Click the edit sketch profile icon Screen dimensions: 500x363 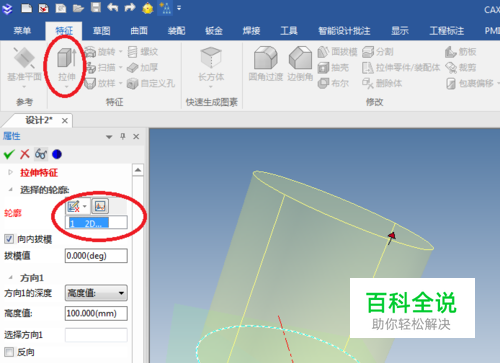point(73,206)
